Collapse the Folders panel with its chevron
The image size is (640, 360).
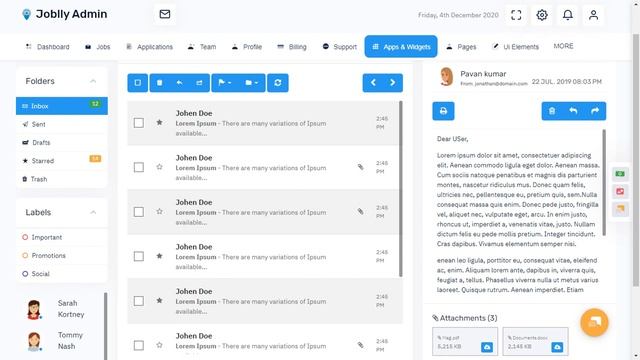pos(93,81)
